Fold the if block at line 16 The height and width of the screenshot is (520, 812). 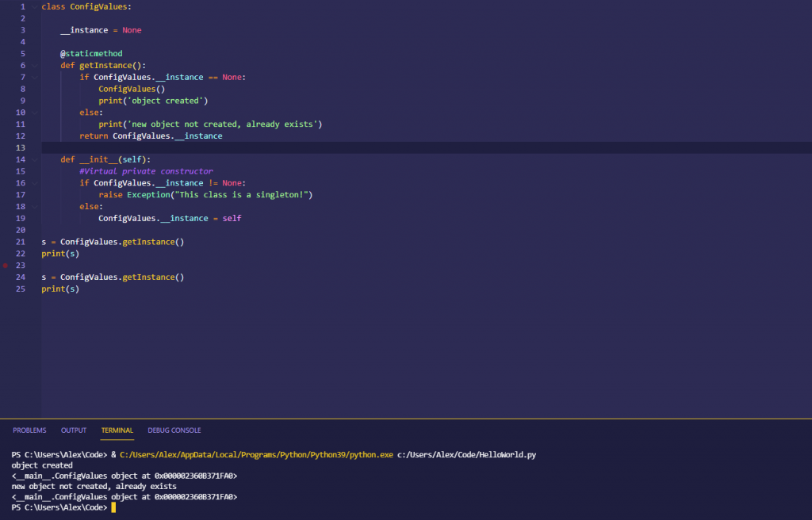pos(35,183)
